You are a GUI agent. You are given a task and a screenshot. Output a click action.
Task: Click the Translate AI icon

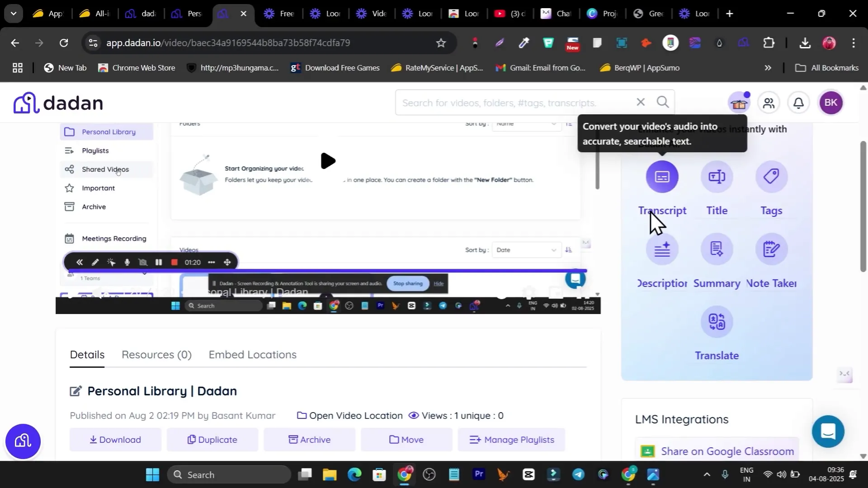[x=717, y=322]
